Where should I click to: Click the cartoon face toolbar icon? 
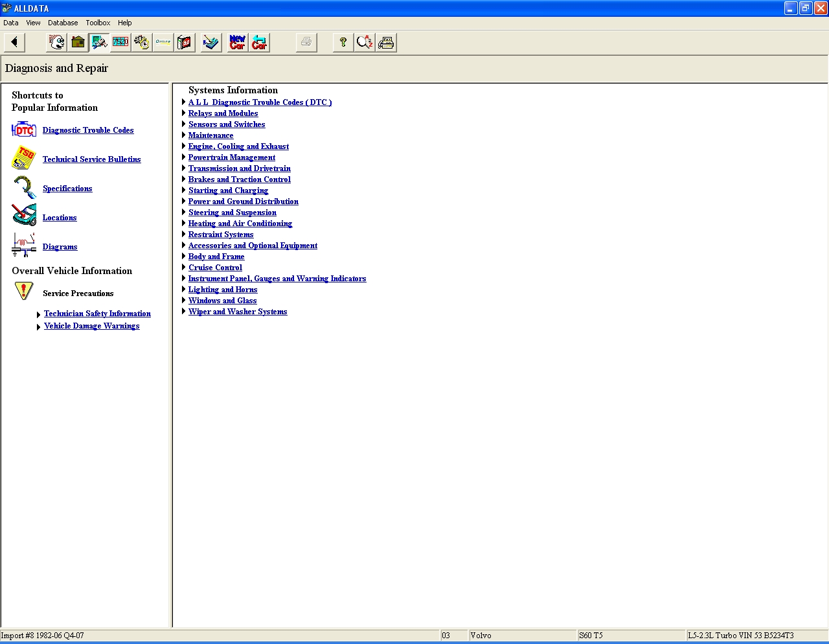point(57,43)
